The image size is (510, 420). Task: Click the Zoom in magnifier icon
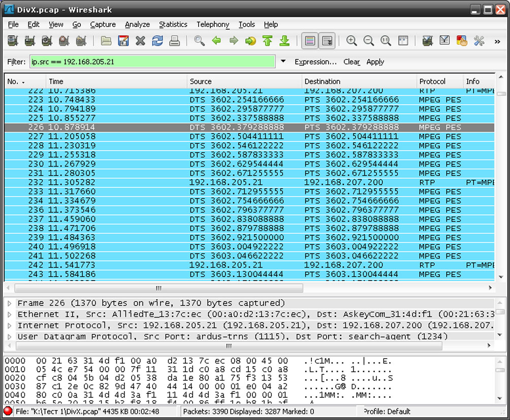351,41
